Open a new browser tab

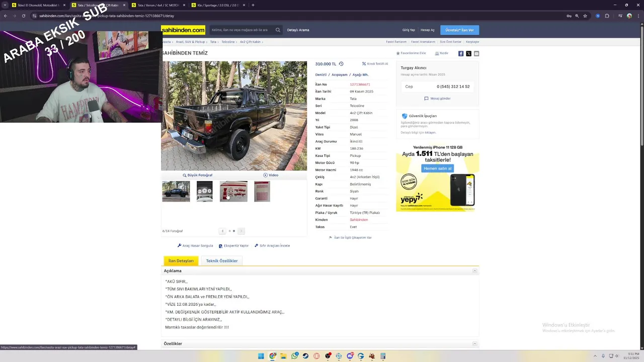point(253,5)
